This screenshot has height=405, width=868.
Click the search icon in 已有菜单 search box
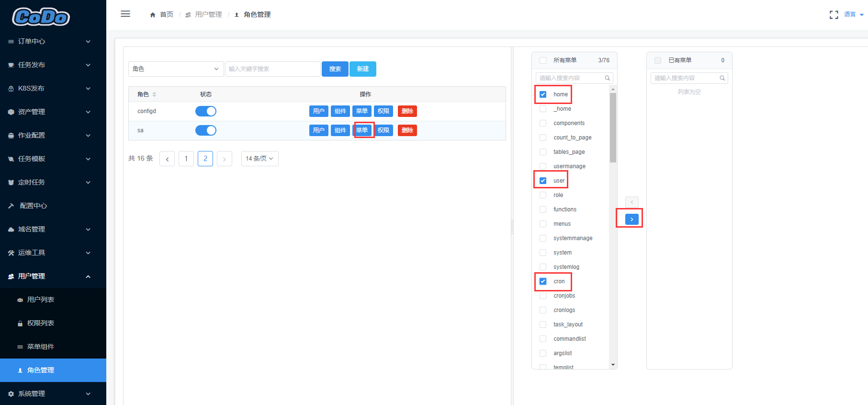(x=722, y=78)
